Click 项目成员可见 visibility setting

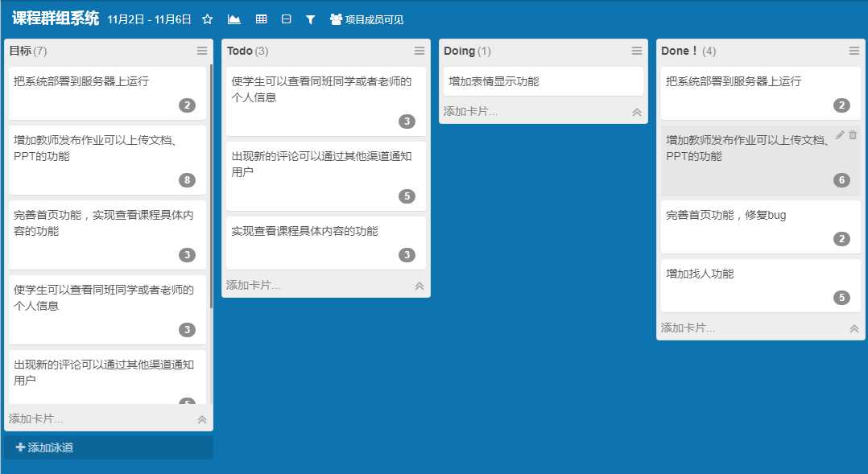374,20
